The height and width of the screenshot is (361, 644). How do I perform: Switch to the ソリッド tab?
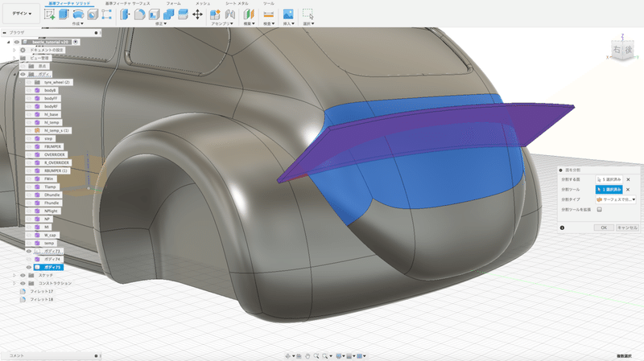(x=69, y=3)
